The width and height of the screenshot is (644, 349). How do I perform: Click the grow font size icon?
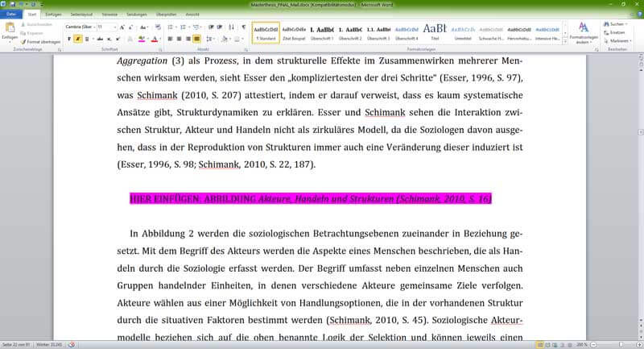(x=122, y=27)
